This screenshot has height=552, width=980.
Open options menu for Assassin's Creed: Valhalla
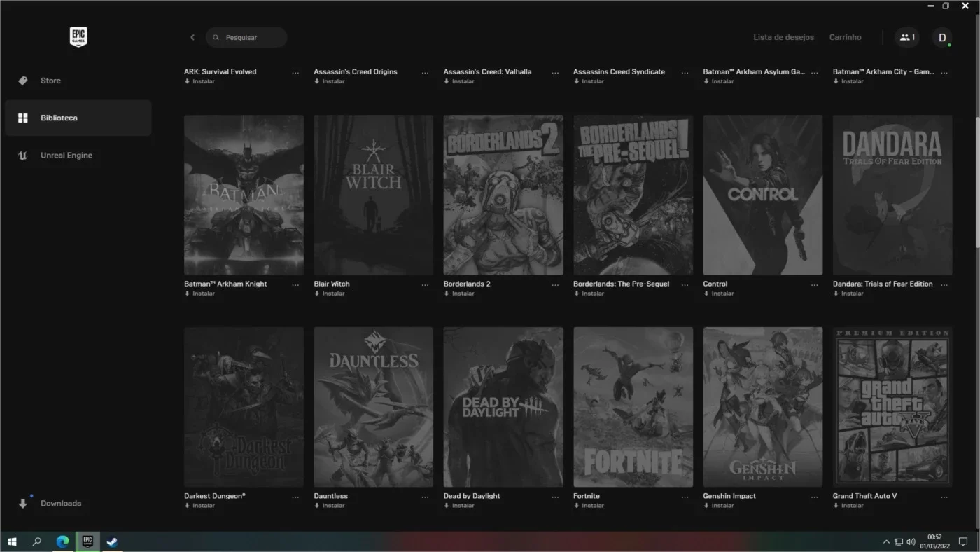click(555, 72)
